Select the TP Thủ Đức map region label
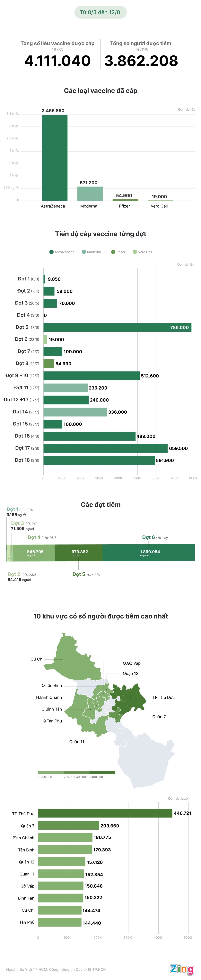 click(x=163, y=697)
